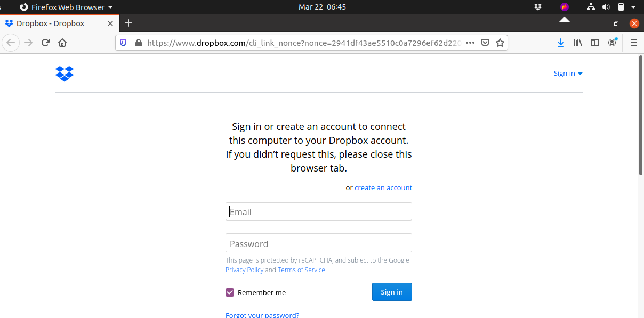Toggle the Remember me checkbox
Image resolution: width=644 pixels, height=318 pixels.
click(230, 292)
